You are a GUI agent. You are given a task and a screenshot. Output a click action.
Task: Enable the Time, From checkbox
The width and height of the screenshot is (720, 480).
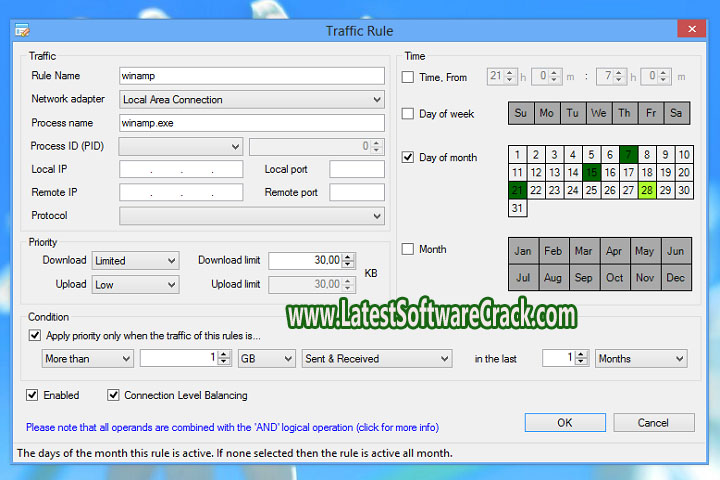point(408,77)
